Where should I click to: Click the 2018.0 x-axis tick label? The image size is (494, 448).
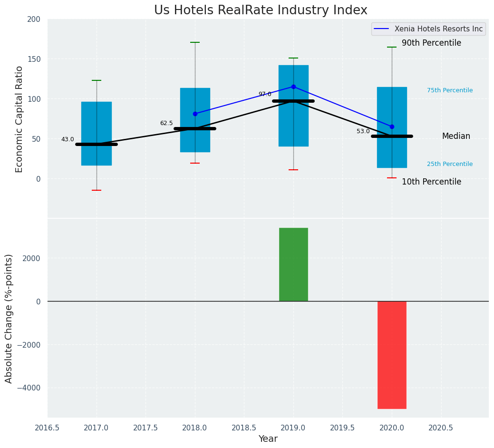click(195, 428)
